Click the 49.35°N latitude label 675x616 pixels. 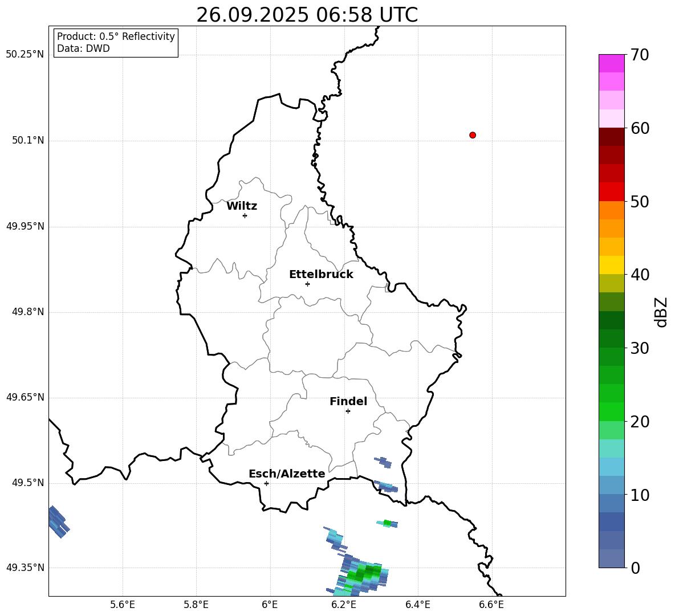25,568
